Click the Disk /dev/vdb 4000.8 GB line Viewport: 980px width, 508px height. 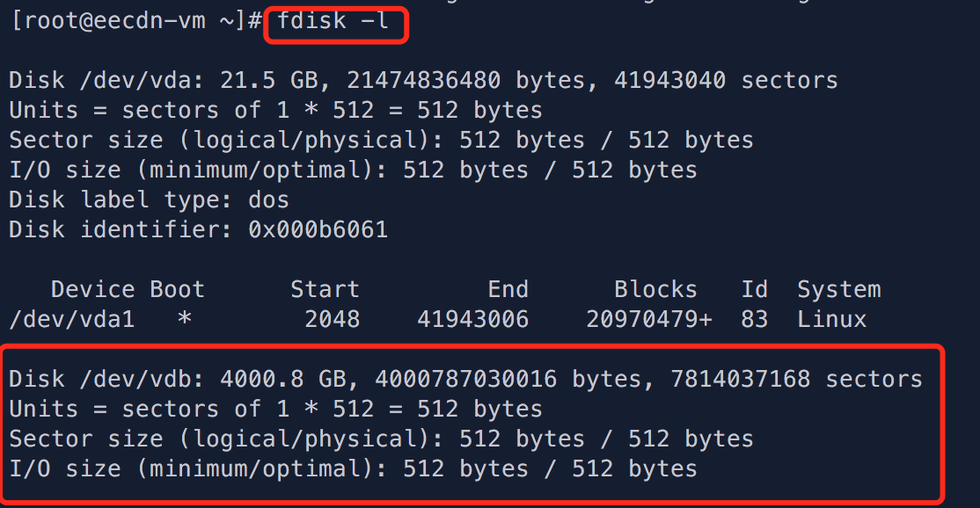click(465, 380)
